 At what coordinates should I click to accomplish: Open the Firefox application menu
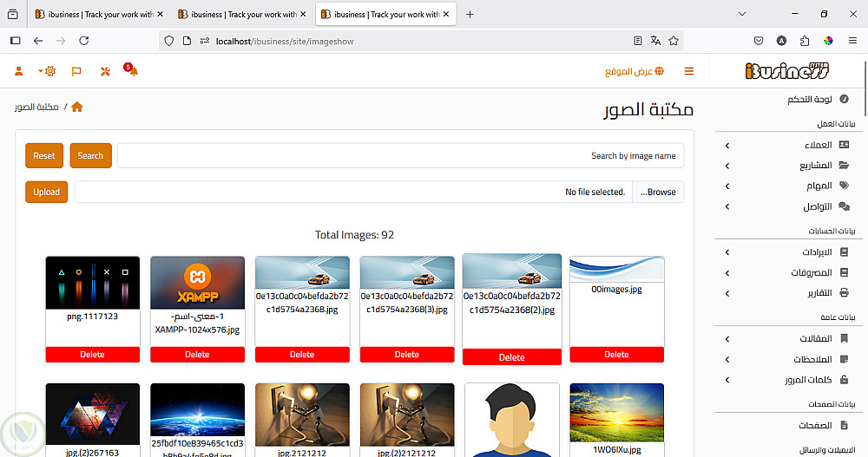click(x=852, y=41)
